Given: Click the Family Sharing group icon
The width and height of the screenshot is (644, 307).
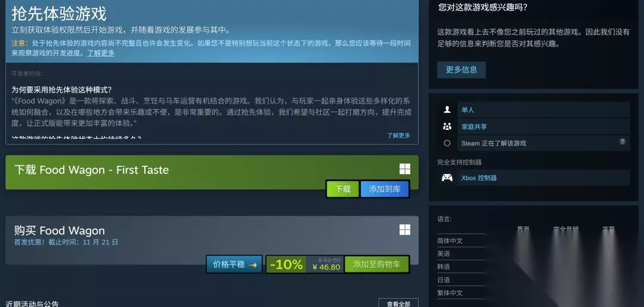Looking at the screenshot, I should [447, 126].
